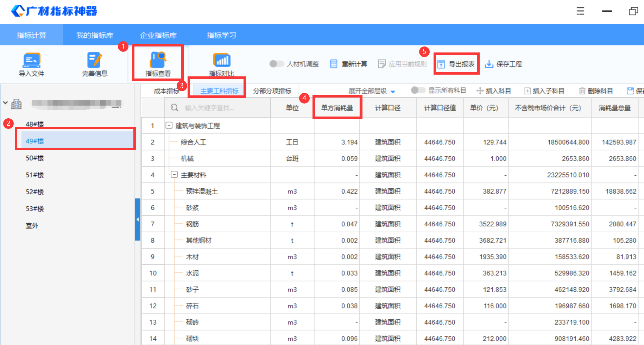Collapse the 建筑与装饰工程 row
The image size is (644, 345).
169,125
